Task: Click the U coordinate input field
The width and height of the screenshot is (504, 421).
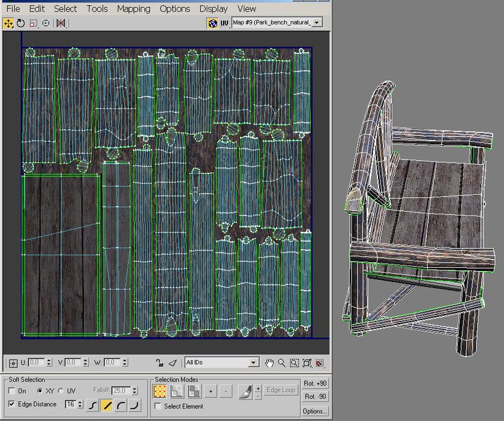Action: 35,362
